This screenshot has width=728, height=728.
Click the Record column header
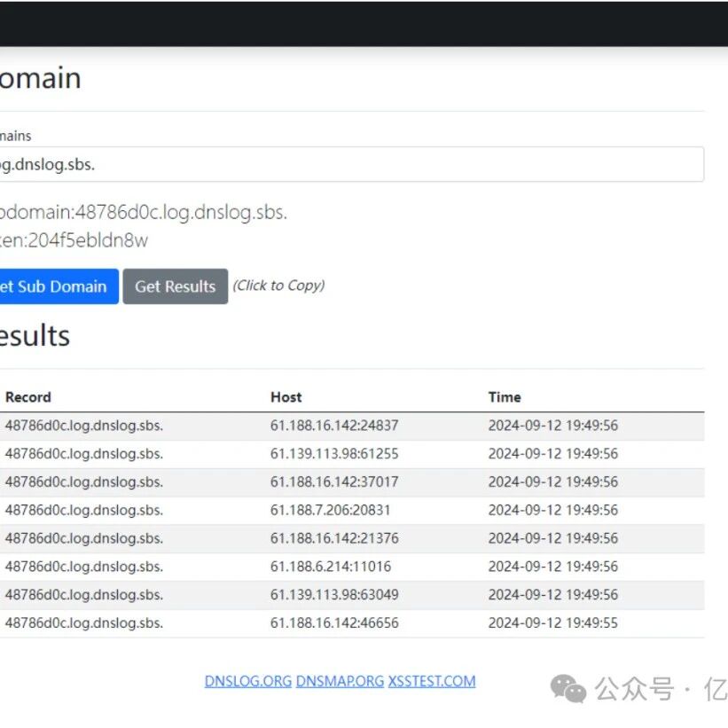coord(28,397)
